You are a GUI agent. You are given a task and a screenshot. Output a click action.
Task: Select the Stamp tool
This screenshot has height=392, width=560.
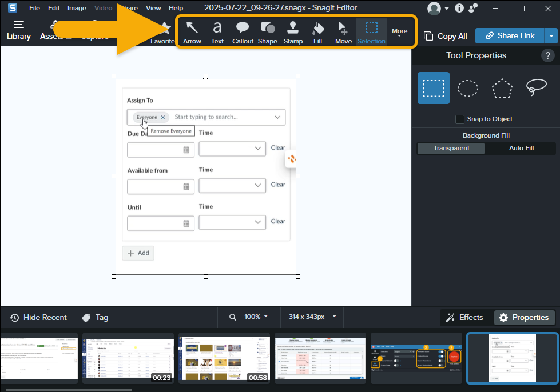click(x=293, y=33)
